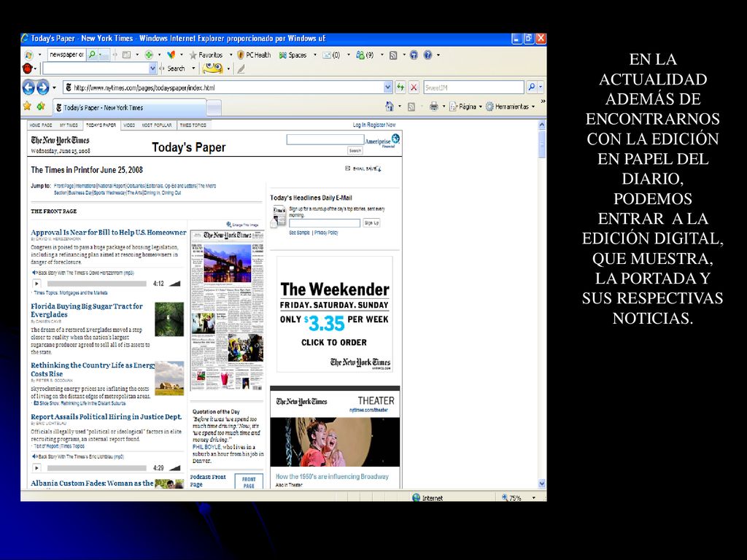Expand the address bar URL dropdown
Viewport: 747px width, 560px height.
coord(388,87)
